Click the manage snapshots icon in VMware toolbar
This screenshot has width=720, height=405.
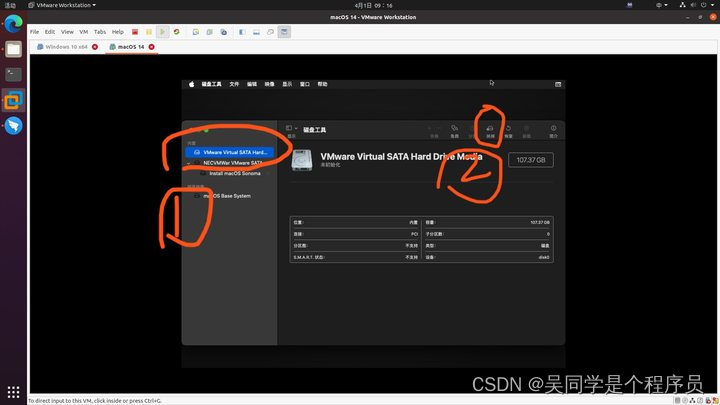pyautogui.click(x=224, y=32)
